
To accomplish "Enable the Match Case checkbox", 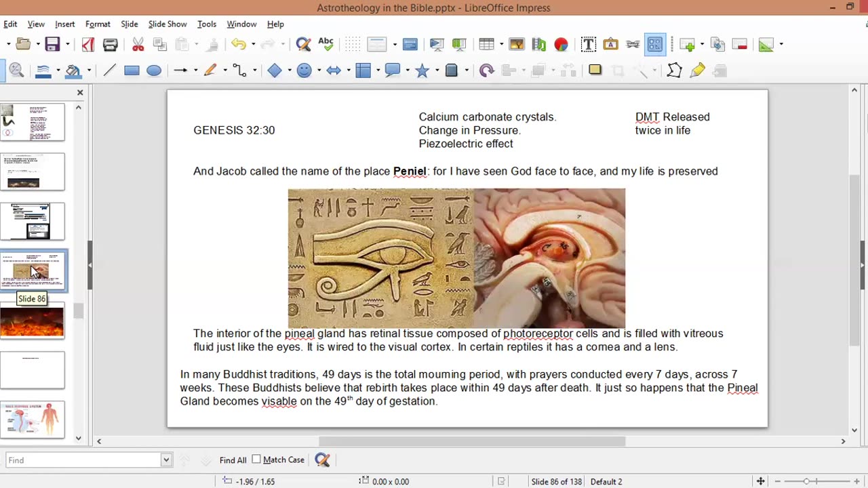I will (256, 460).
